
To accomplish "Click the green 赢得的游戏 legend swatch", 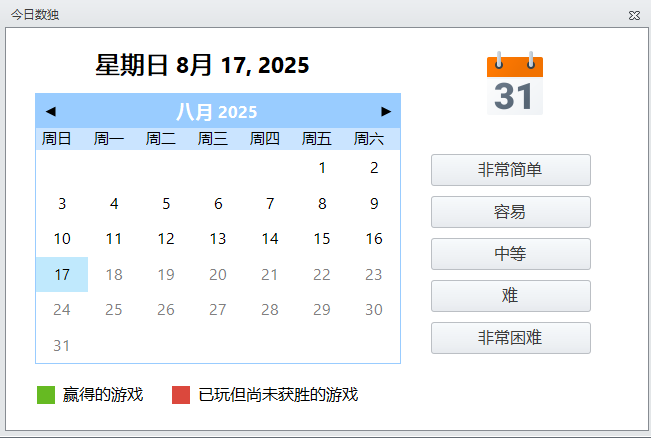I will click(44, 395).
